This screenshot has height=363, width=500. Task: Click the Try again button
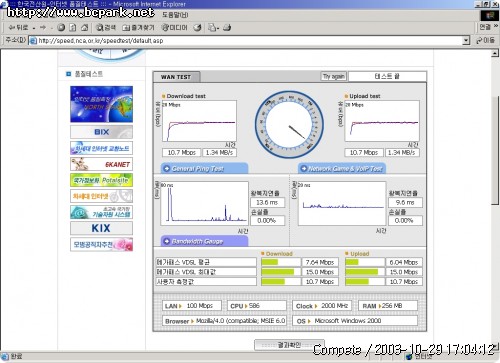click(x=334, y=76)
